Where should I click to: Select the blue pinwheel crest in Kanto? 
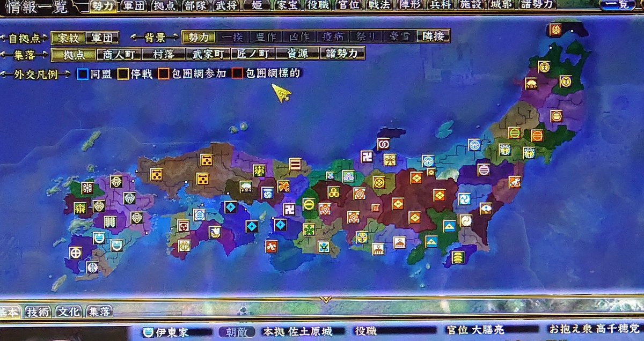[x=464, y=199]
